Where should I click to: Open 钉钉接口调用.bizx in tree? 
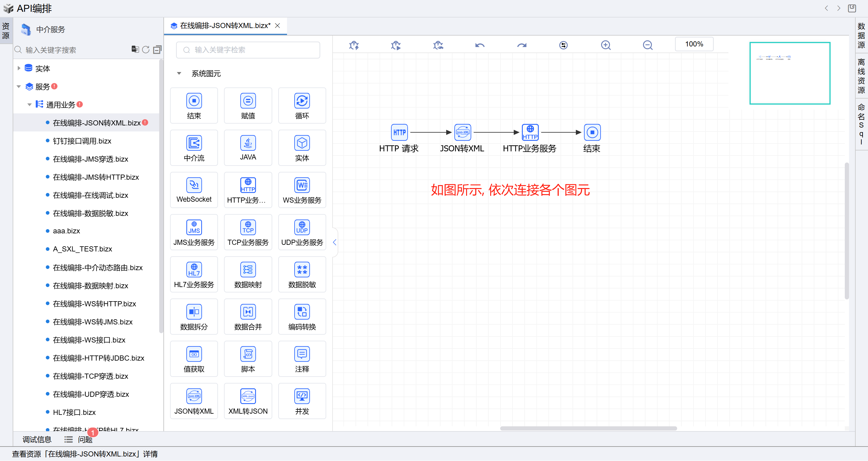[82, 141]
